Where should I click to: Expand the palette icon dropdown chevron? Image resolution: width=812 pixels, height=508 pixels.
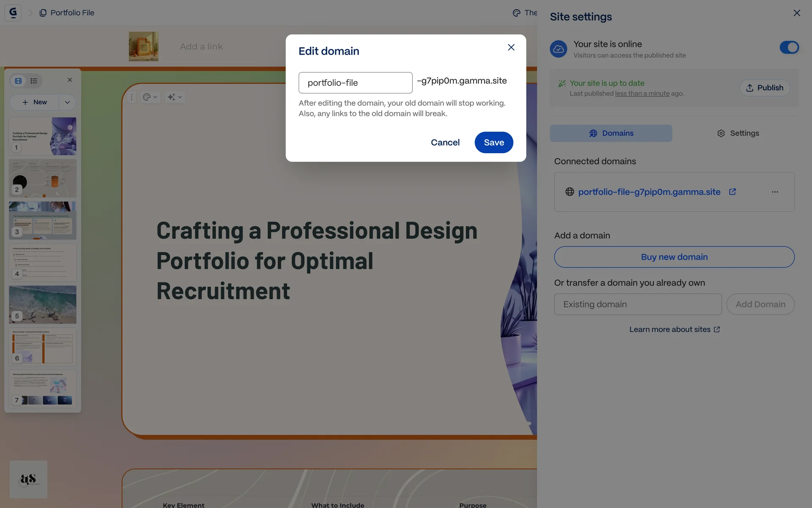point(155,97)
